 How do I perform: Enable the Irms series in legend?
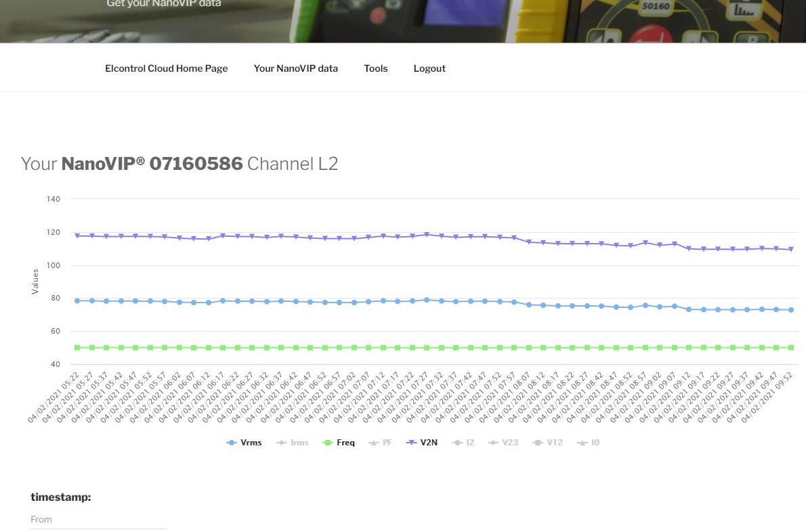[x=292, y=443]
